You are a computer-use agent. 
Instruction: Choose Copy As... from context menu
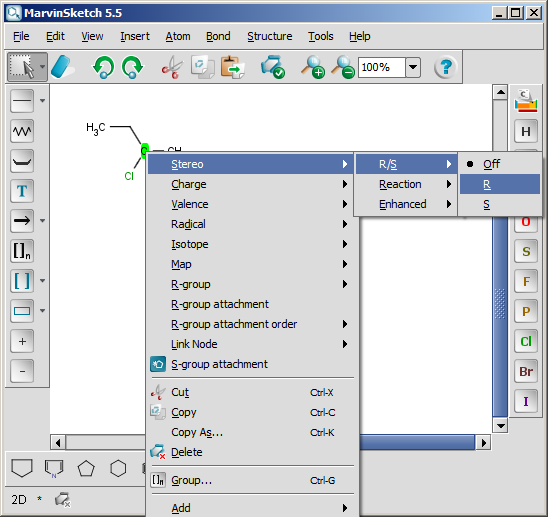tap(252, 432)
